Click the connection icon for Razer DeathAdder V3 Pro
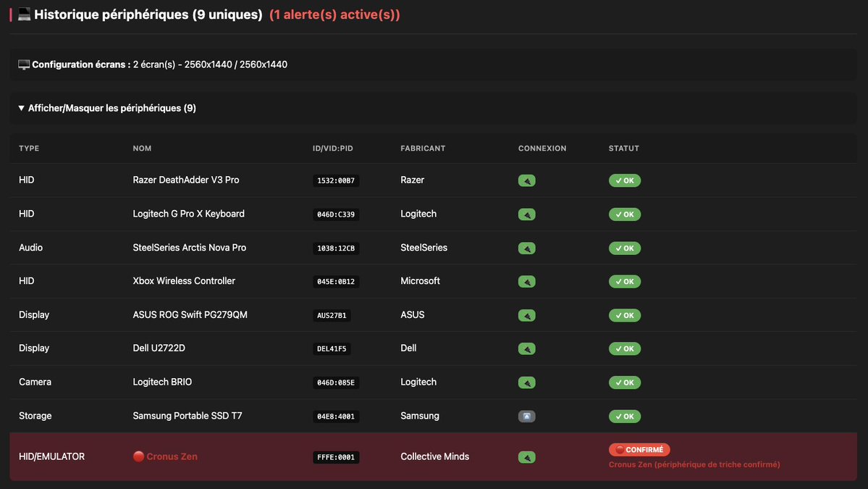Image resolution: width=868 pixels, height=489 pixels. point(526,180)
